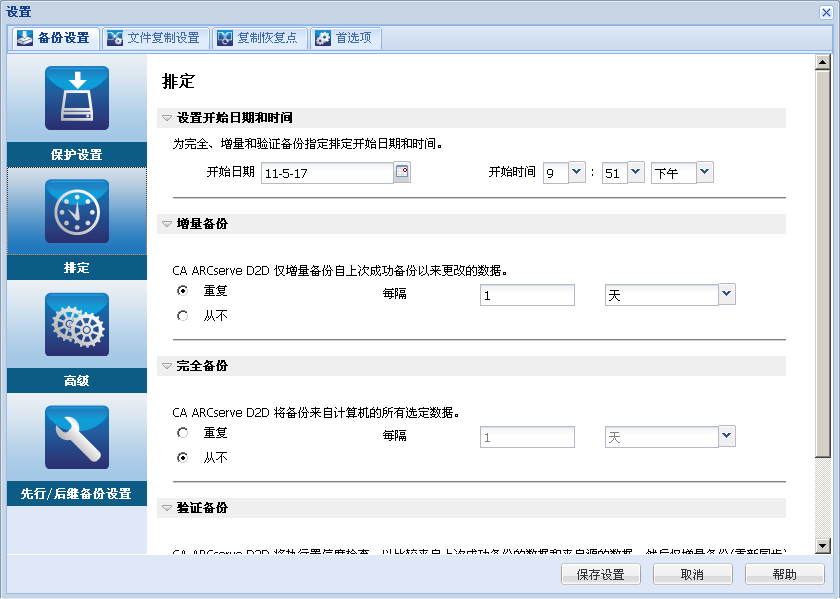
Task: Open the 高级 gears icon
Action: 77,325
